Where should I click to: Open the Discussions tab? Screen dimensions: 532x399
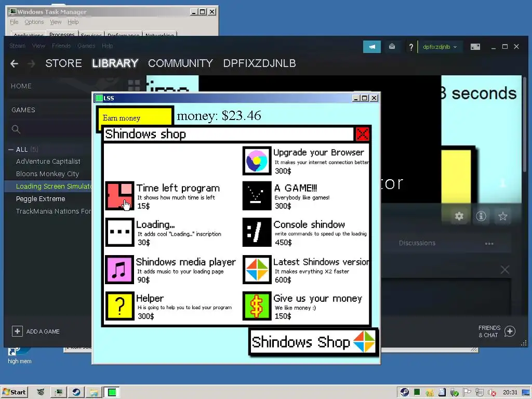coord(417,243)
